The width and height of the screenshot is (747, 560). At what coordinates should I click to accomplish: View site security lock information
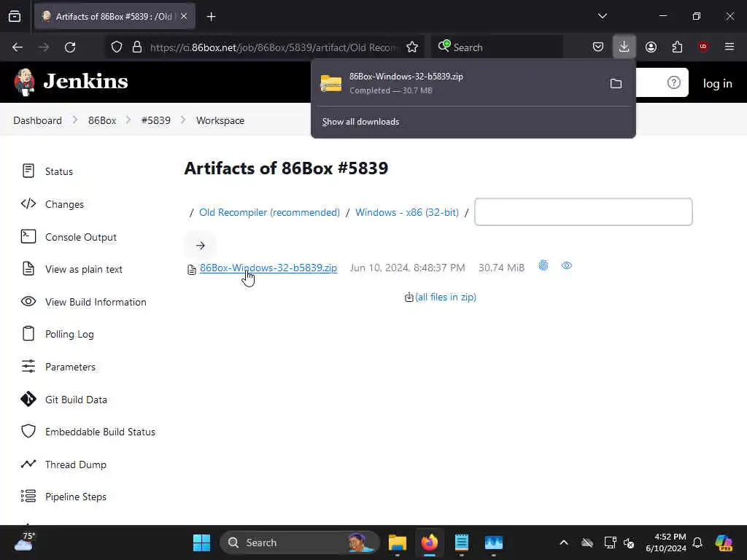click(137, 47)
